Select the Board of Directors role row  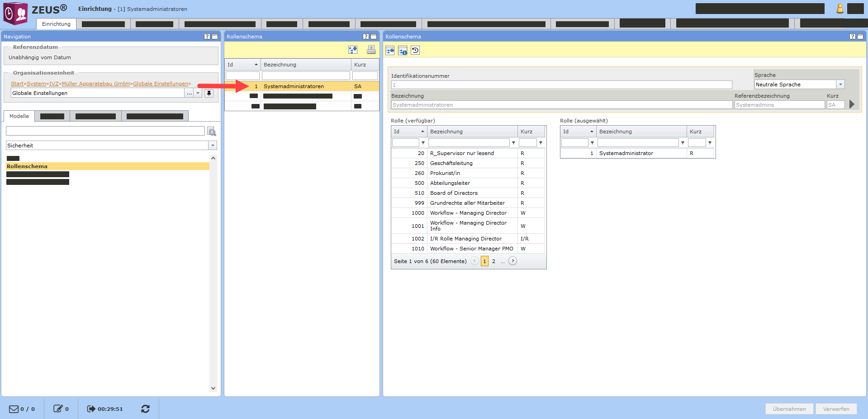454,193
